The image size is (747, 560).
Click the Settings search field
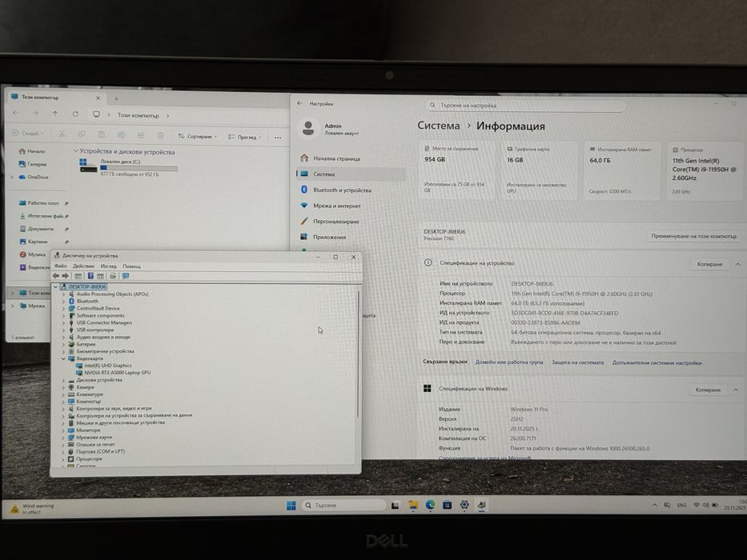coord(527,106)
